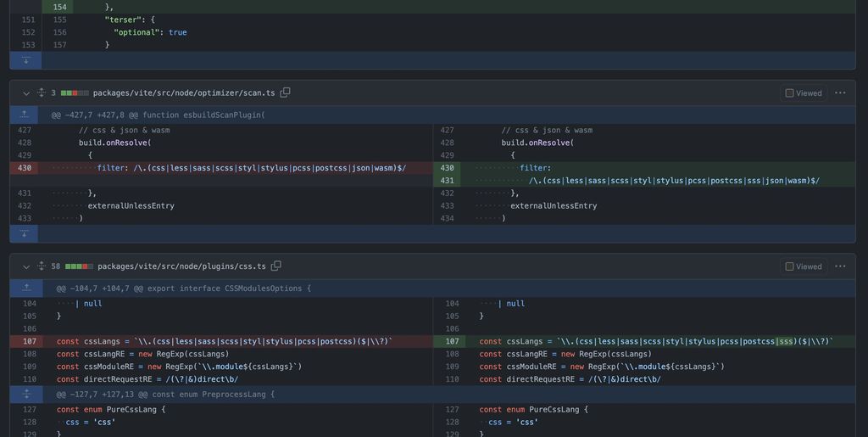Click the css.ts diffstat blocks
The height and width of the screenshot is (437, 868).
click(x=79, y=266)
